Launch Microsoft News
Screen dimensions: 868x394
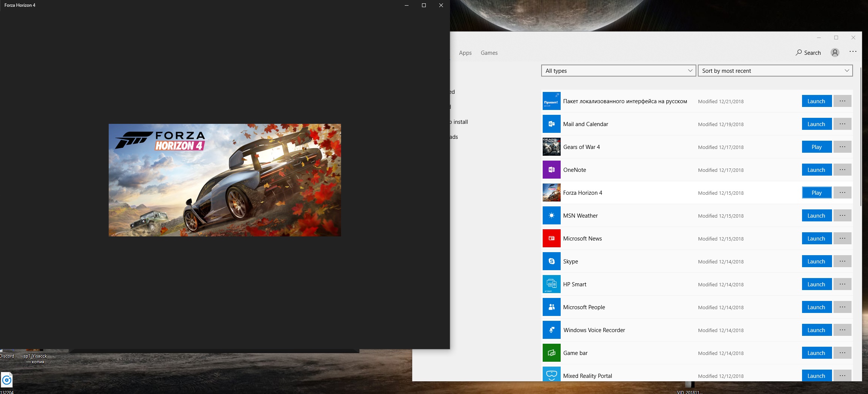[x=817, y=239]
